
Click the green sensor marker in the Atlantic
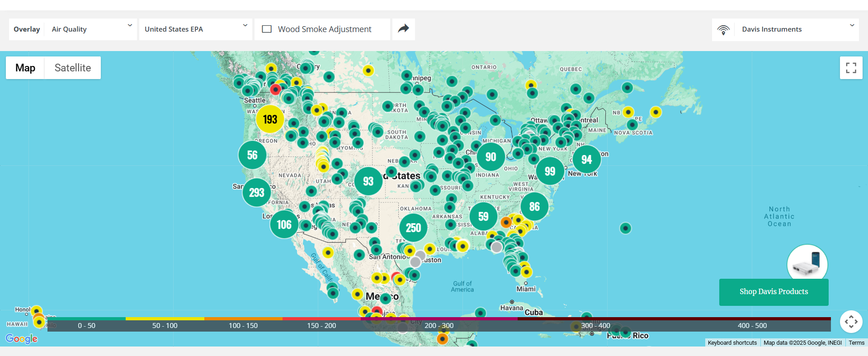coord(625,228)
